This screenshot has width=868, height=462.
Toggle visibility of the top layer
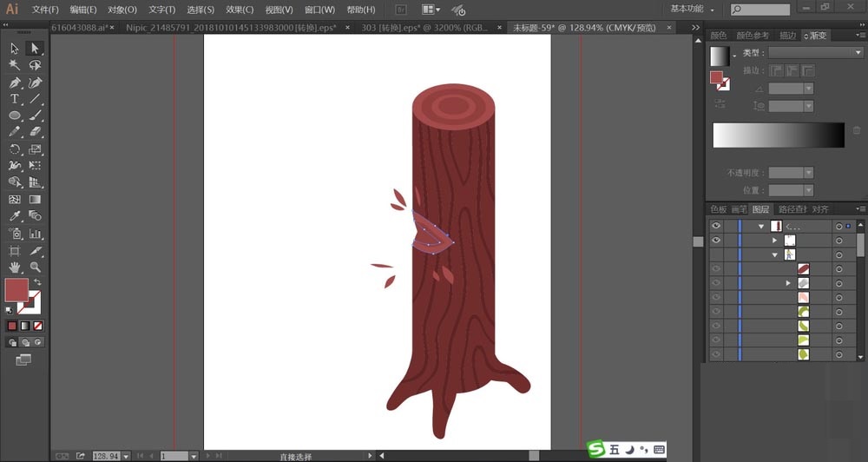pos(716,226)
